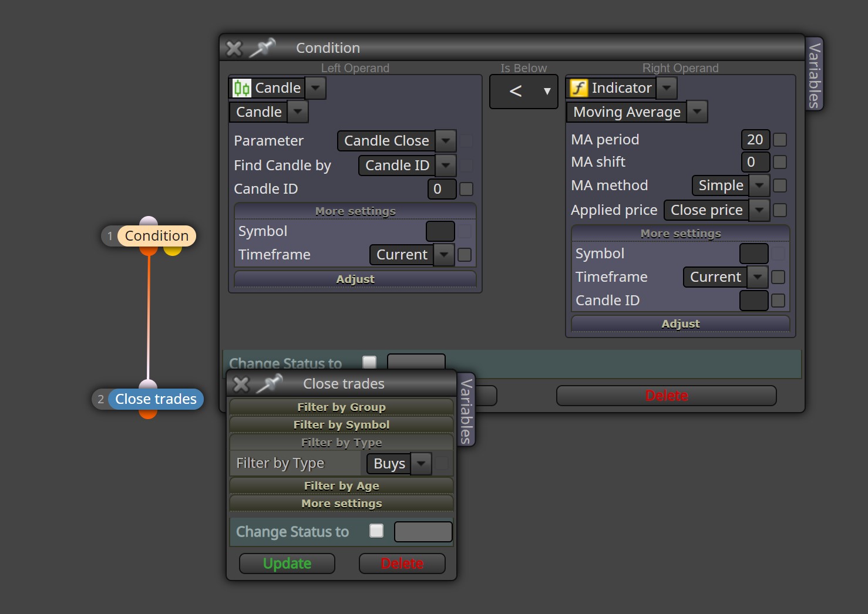Expand Filter by Group section
The width and height of the screenshot is (868, 614).
pos(342,407)
